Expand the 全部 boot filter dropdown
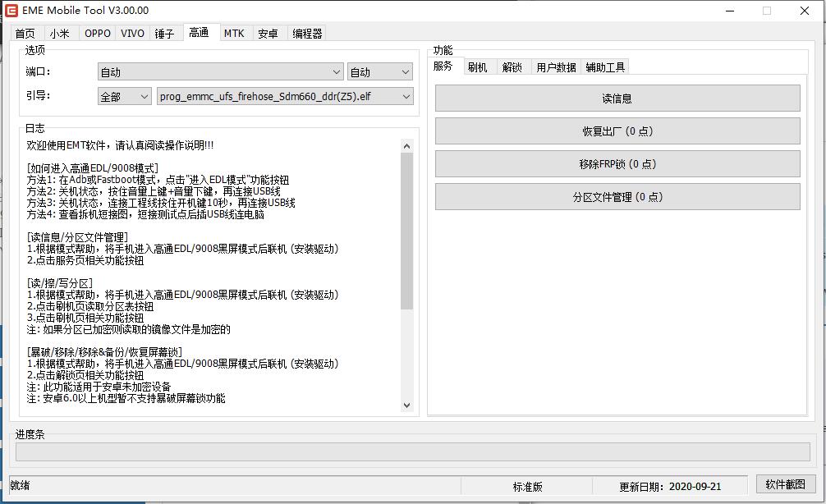826x504 pixels. click(124, 96)
